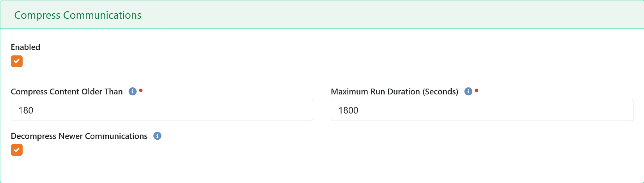Click the green header bar right of title
This screenshot has width=644, height=183.
pos(390,15)
